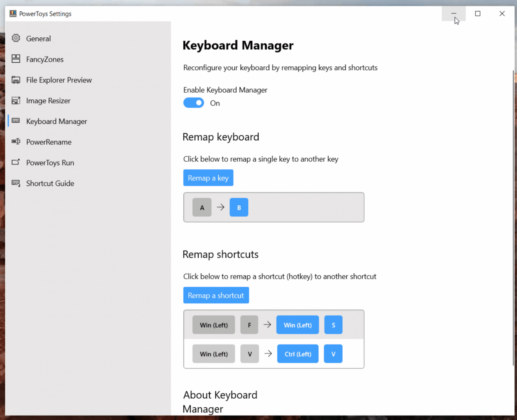
Task: Turn off Enable Keyboard Manager toggle
Action: (x=194, y=103)
